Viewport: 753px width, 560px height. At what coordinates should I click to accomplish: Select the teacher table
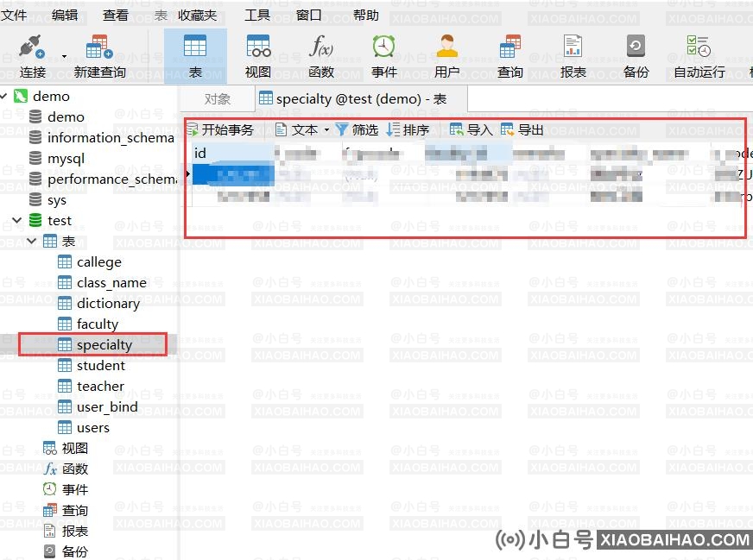pos(100,386)
